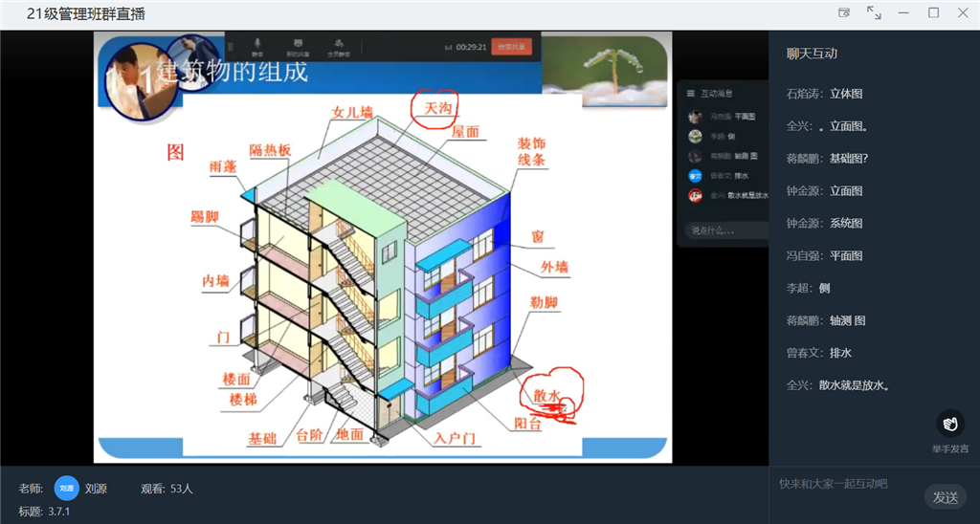This screenshot has height=524, width=980.
Task: Click the plant sprout photo on slide
Action: [604, 70]
